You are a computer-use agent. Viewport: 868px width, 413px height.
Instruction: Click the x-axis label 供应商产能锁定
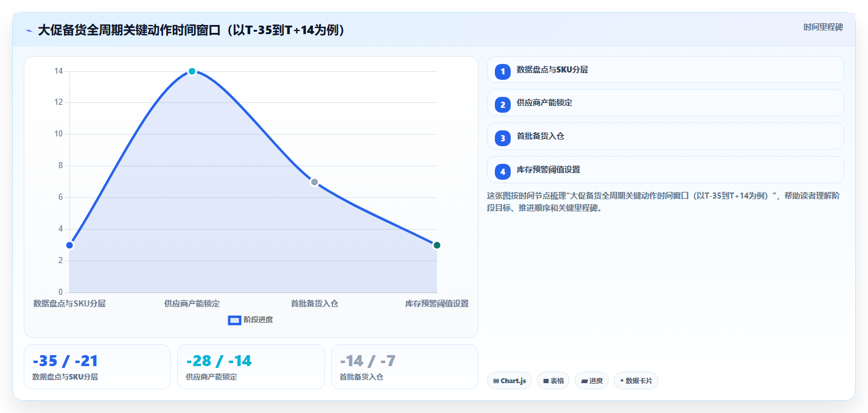point(192,303)
